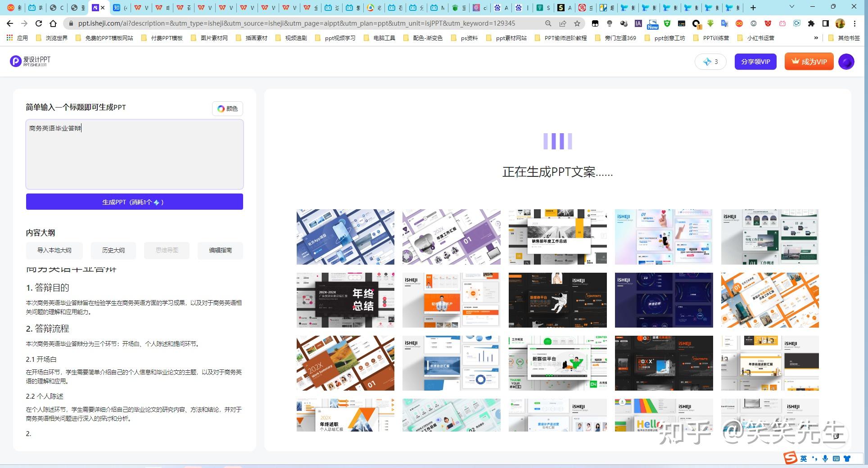
Task: Click the 爱设计PPT logo icon
Action: click(x=15, y=61)
